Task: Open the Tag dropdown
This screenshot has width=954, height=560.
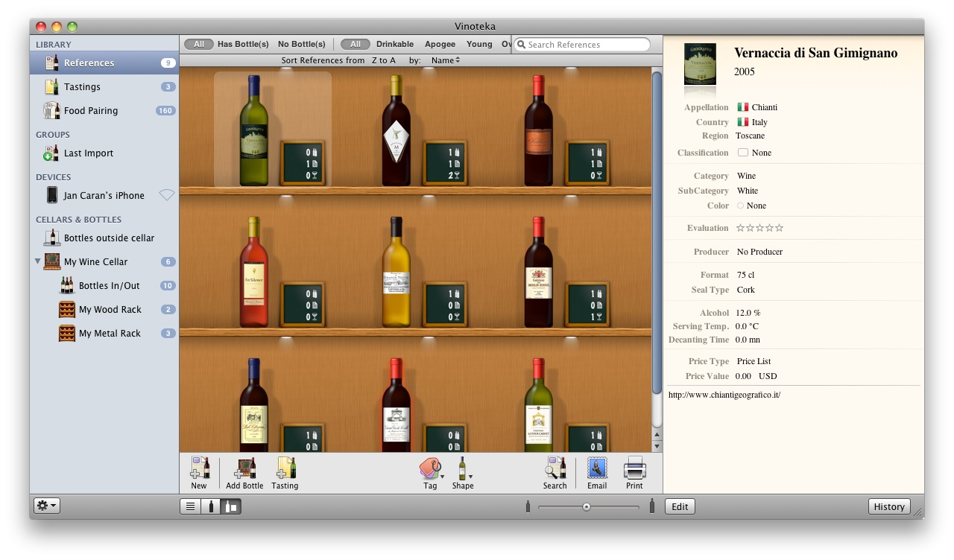Action: (430, 471)
